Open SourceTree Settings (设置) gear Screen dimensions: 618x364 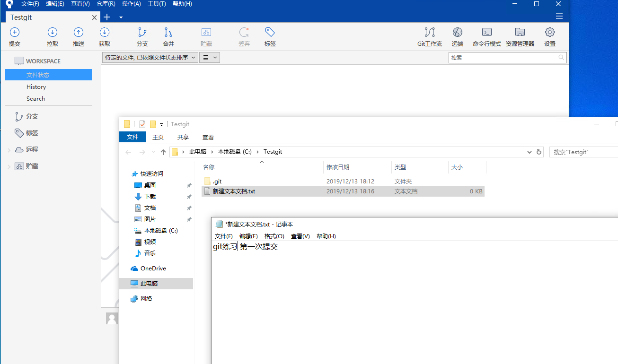pos(550,33)
